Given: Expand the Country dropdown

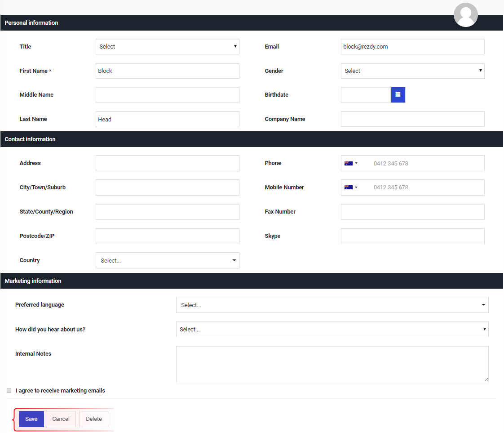Looking at the screenshot, I should [168, 260].
